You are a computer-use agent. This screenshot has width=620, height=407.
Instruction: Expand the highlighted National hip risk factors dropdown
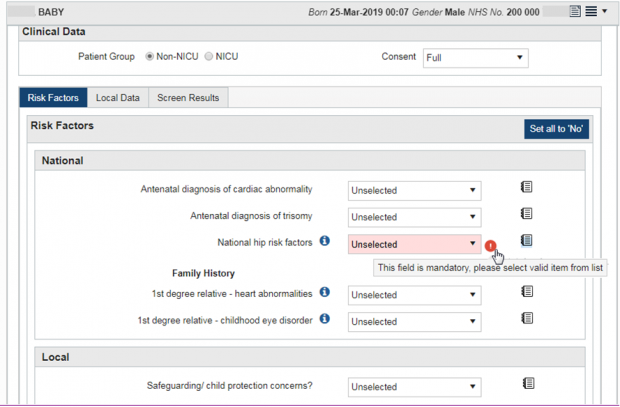pyautogui.click(x=414, y=244)
